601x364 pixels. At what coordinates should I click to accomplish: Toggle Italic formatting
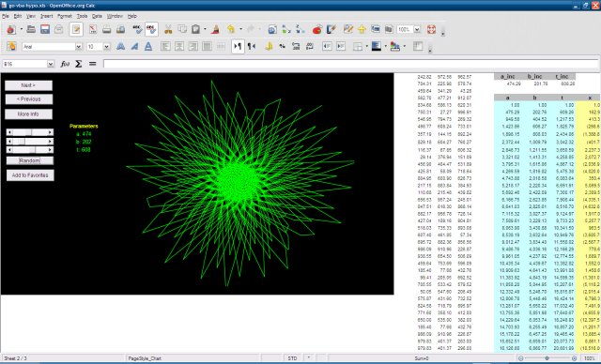[134, 46]
